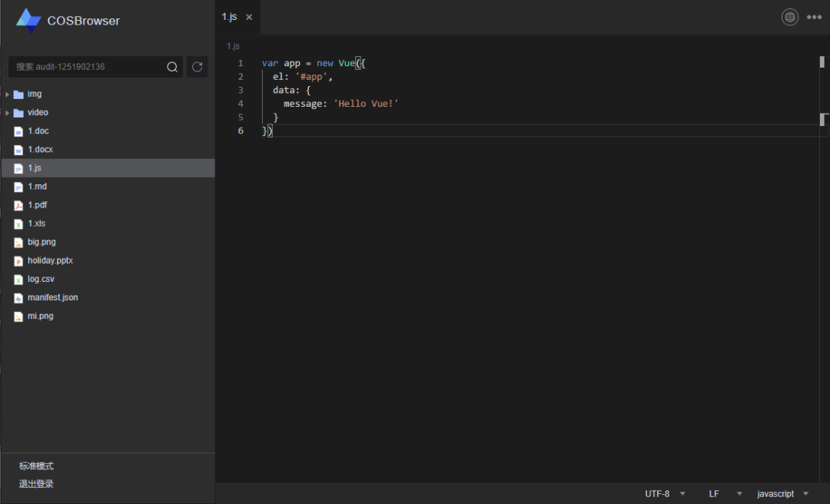Open the UTF-8 encoding dropdown
The width and height of the screenshot is (830, 504).
tap(665, 494)
